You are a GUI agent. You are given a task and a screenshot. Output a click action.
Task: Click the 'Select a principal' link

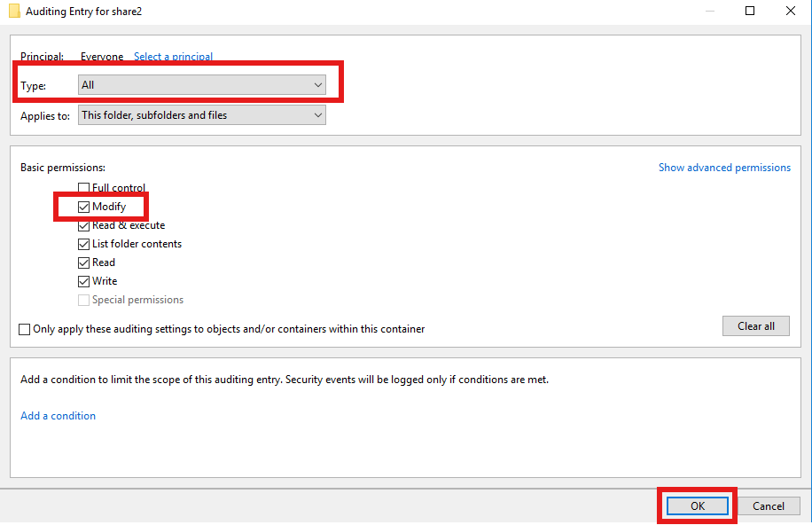(x=173, y=57)
